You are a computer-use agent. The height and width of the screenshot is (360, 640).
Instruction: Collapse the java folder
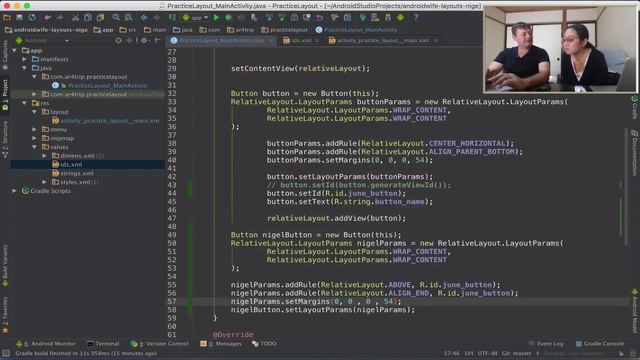pyautogui.click(x=24, y=68)
